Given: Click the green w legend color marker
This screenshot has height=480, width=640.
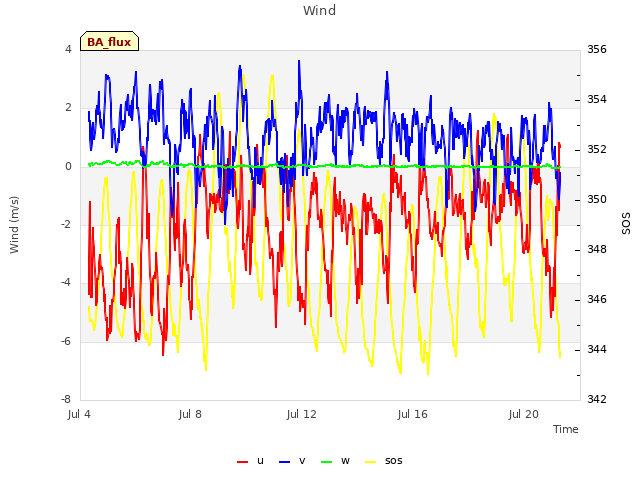Looking at the screenshot, I should click(x=327, y=462).
